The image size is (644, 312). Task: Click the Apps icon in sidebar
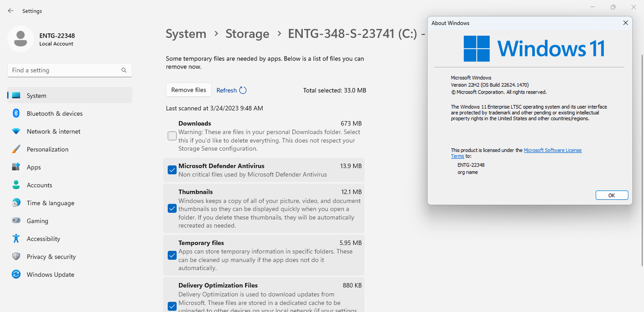point(16,167)
